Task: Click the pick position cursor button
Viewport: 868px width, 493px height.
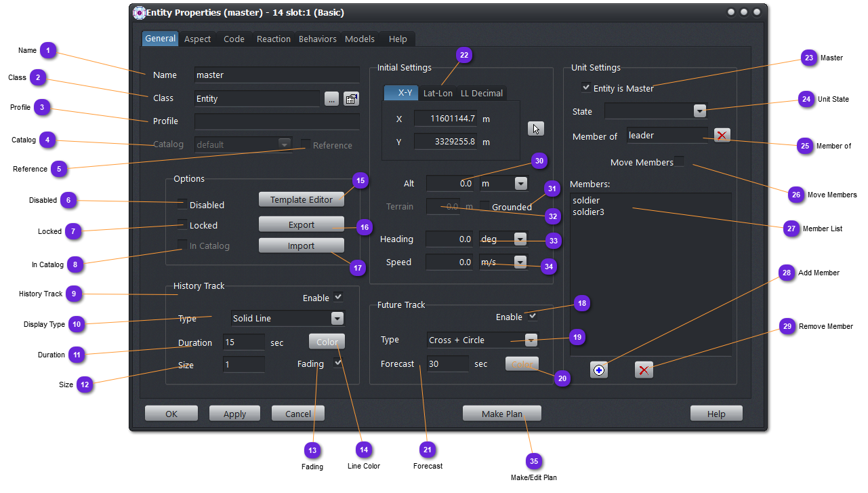Action: click(536, 129)
